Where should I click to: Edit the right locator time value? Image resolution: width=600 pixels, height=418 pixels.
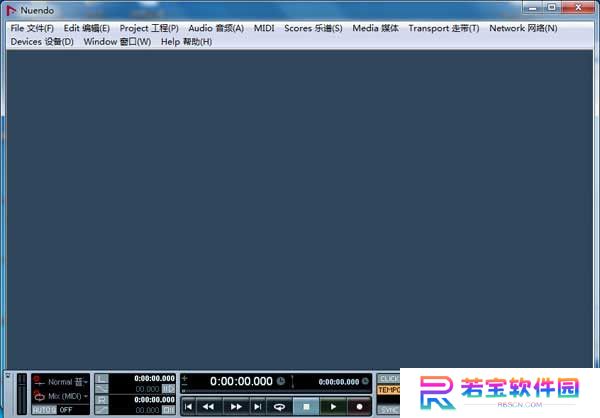[154, 400]
